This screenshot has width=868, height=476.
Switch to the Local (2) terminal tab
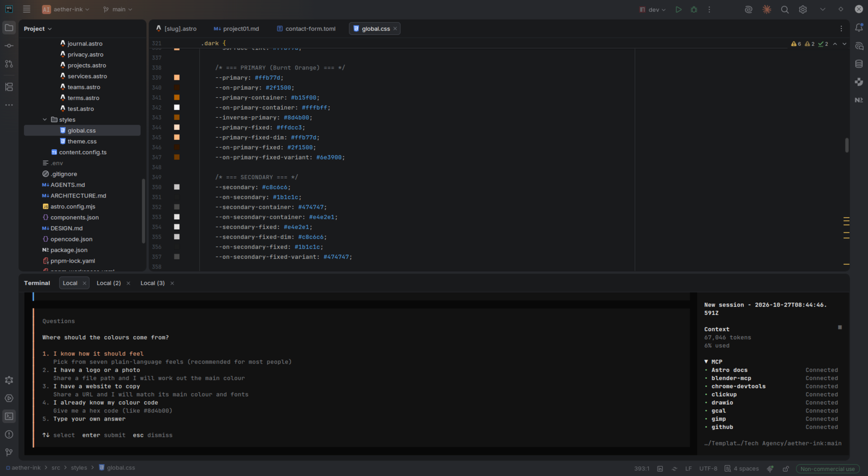108,283
